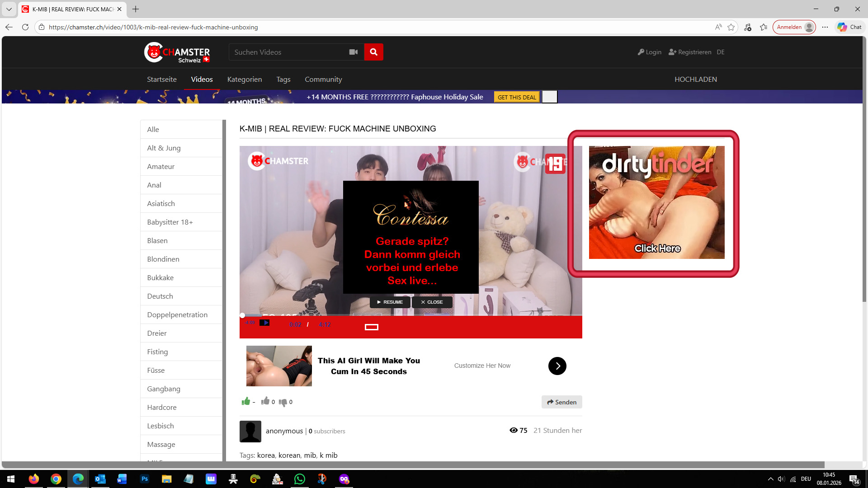Click the Senden share button
868x488 pixels.
click(x=561, y=402)
